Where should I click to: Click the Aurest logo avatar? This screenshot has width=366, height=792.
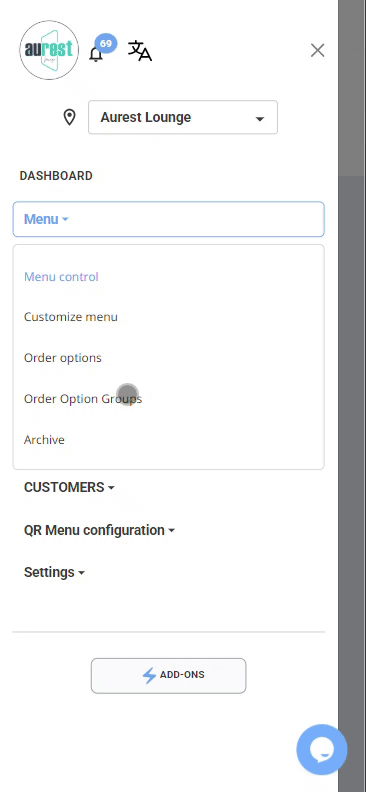click(49, 50)
